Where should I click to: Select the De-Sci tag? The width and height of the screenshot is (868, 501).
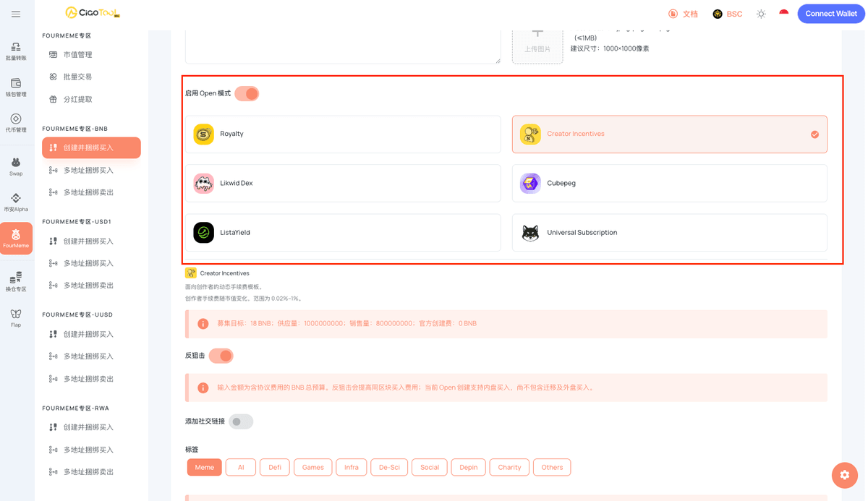click(x=389, y=467)
